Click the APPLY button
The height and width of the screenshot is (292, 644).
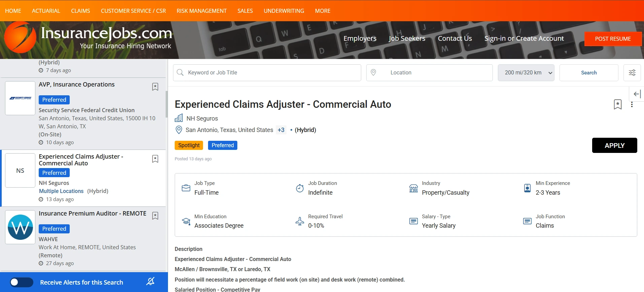pyautogui.click(x=614, y=145)
